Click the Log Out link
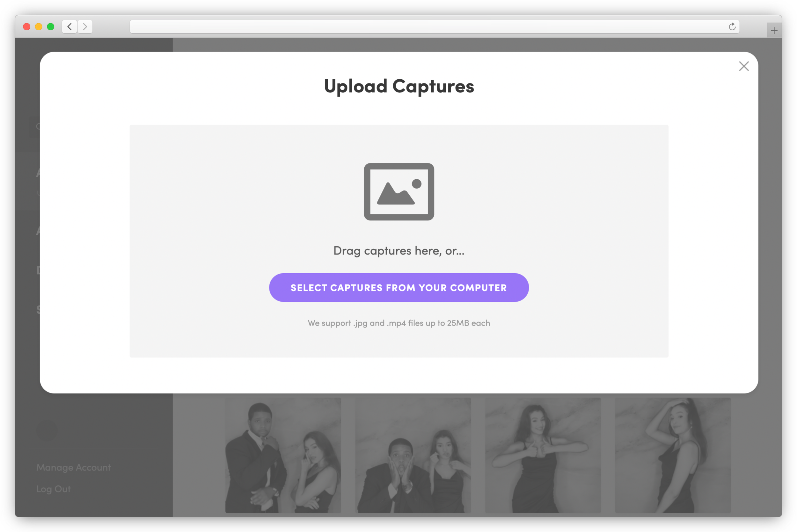797x532 pixels. [53, 489]
